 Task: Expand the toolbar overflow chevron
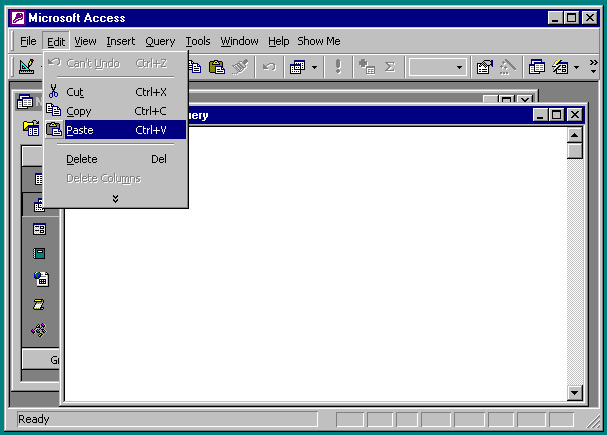pos(593,67)
